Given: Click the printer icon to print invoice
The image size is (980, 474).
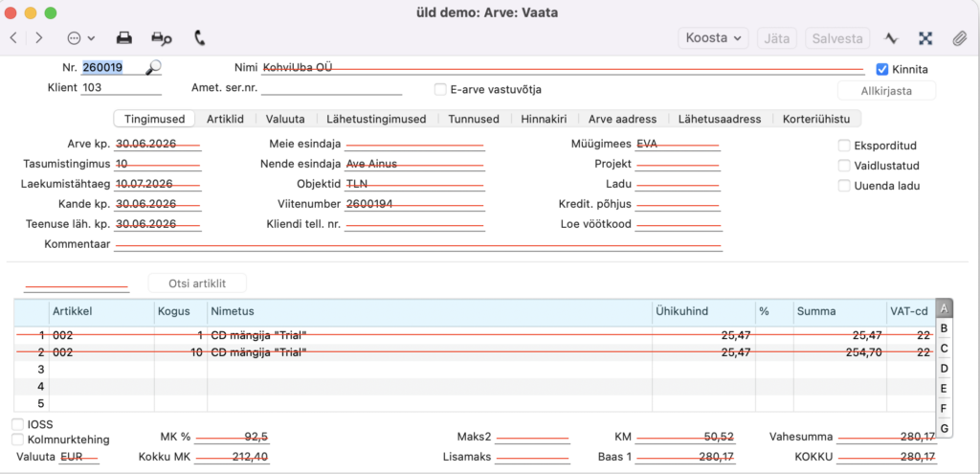Looking at the screenshot, I should pos(124,38).
